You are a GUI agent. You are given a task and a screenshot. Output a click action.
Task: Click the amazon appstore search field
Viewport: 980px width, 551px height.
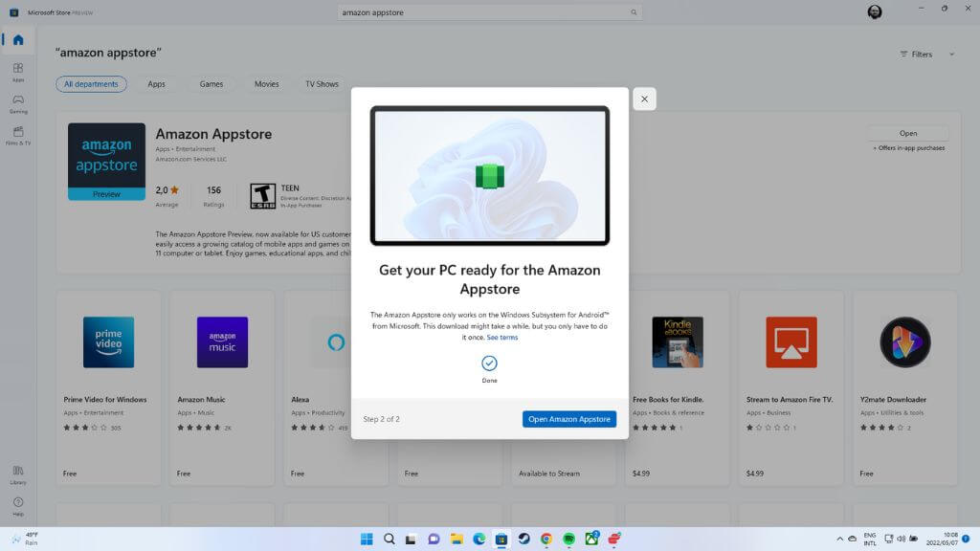pyautogui.click(x=489, y=12)
